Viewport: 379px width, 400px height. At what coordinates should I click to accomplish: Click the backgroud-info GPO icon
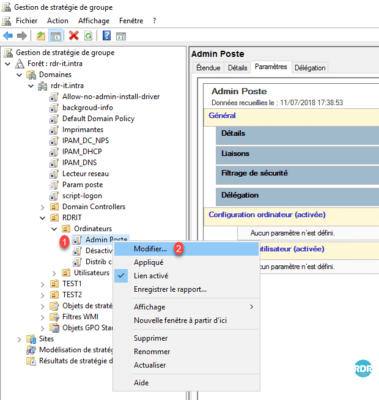click(54, 108)
